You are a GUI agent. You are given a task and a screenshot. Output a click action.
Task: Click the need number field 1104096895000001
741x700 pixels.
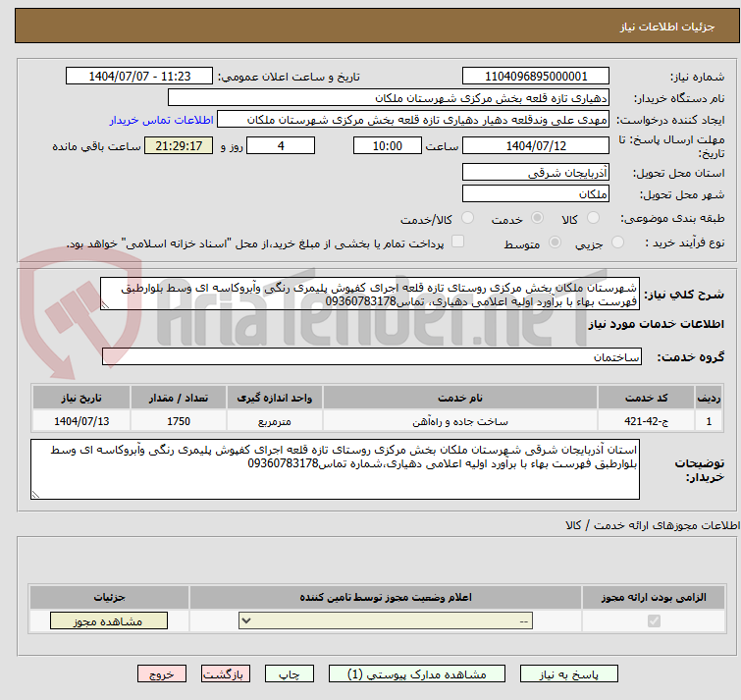[536, 77]
